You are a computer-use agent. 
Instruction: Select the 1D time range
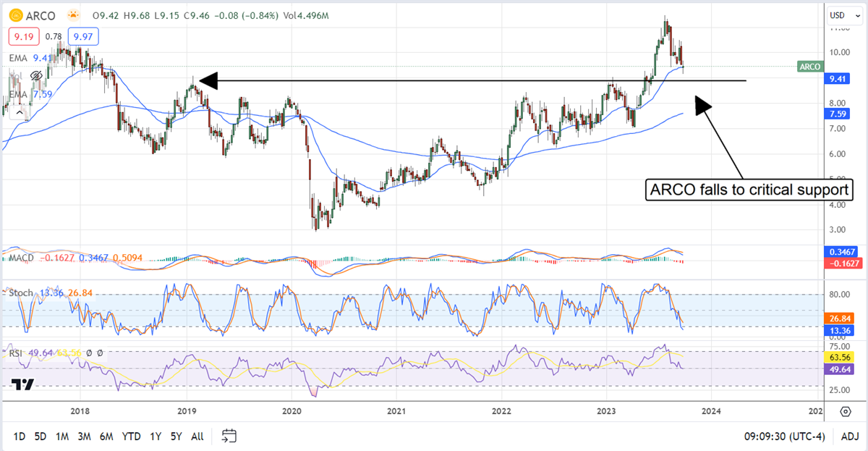coord(20,437)
